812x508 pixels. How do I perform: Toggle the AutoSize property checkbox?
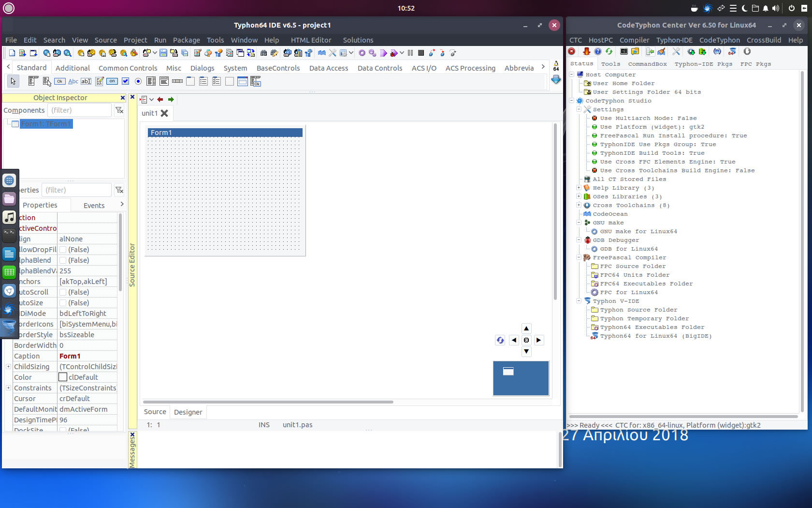click(63, 303)
